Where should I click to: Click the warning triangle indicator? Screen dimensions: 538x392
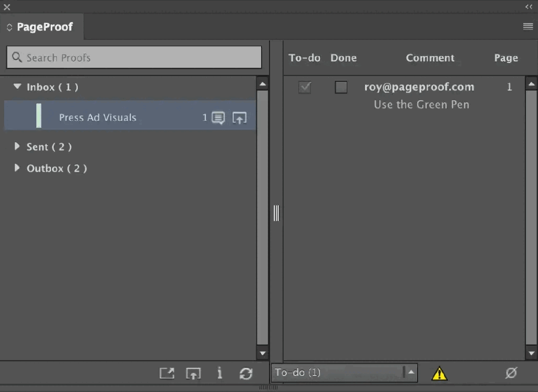click(x=440, y=373)
